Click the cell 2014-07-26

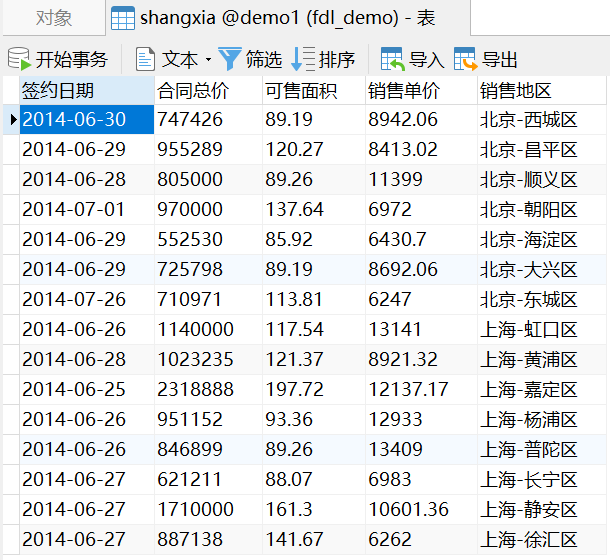tap(87, 299)
